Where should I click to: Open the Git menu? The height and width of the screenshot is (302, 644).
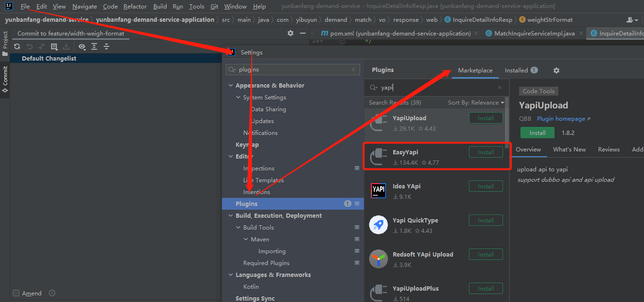pyautogui.click(x=214, y=6)
